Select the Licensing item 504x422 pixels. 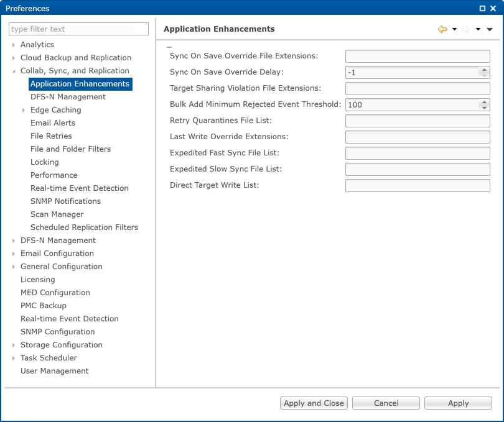pyautogui.click(x=37, y=280)
